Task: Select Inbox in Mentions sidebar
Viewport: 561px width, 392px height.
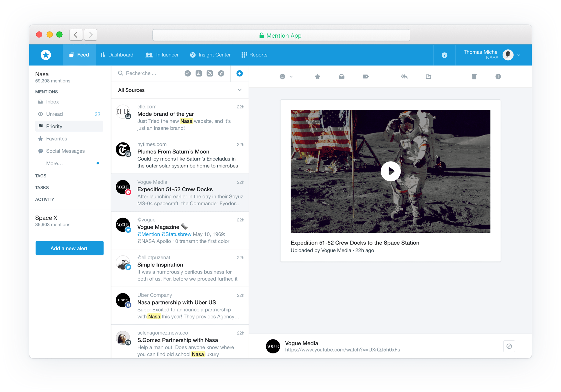Action: tap(69, 102)
